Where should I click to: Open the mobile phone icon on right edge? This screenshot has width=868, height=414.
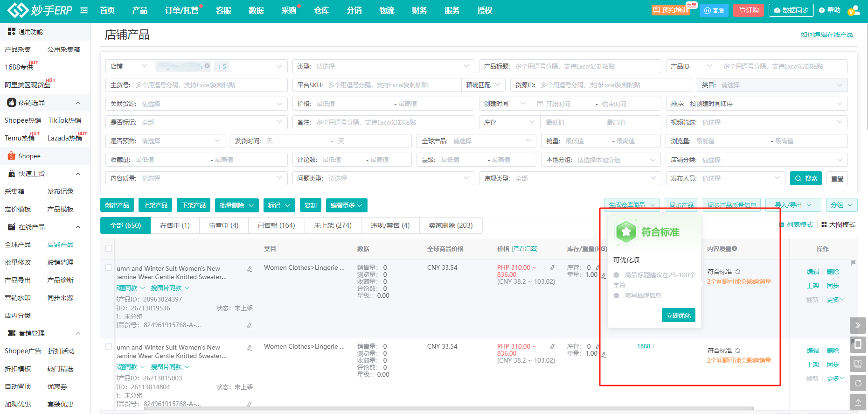click(858, 344)
